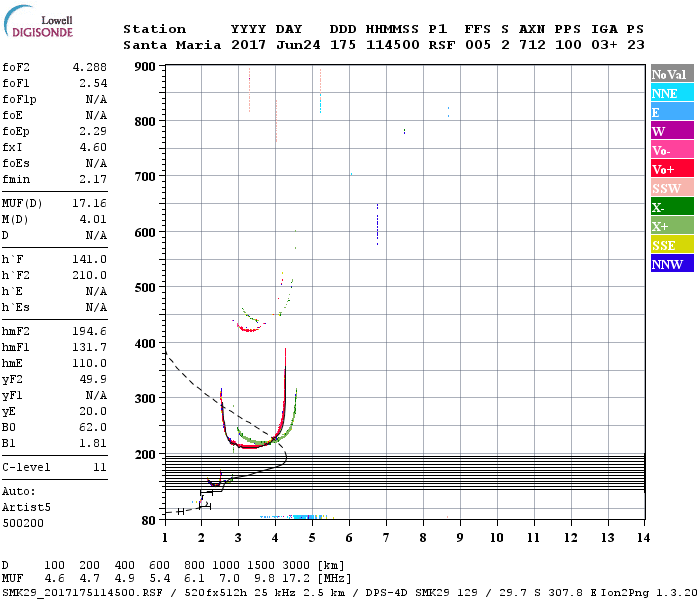Click the 7 MHz x-axis label
The image size is (700, 600).
click(x=386, y=538)
